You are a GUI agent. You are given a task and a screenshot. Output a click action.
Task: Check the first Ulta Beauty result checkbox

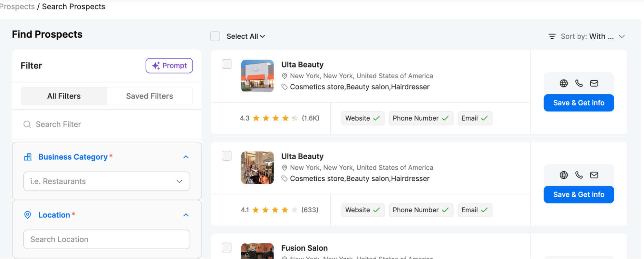pos(226,64)
